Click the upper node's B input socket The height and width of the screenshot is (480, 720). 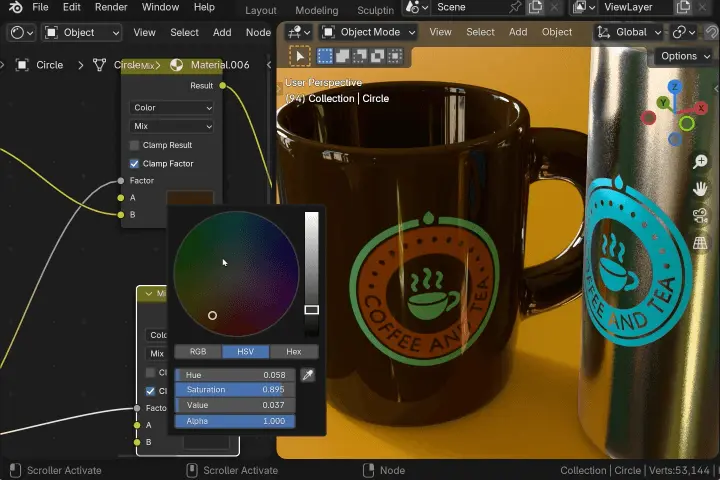click(x=121, y=215)
